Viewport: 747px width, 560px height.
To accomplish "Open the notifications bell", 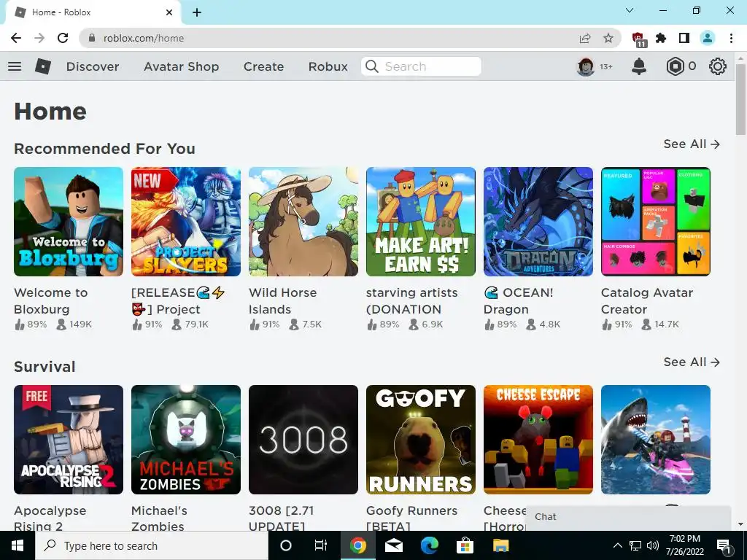I will click(x=639, y=66).
